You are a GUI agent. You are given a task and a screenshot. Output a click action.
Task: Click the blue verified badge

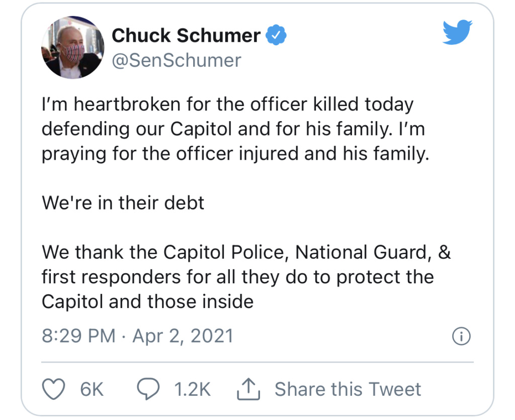pos(276,35)
